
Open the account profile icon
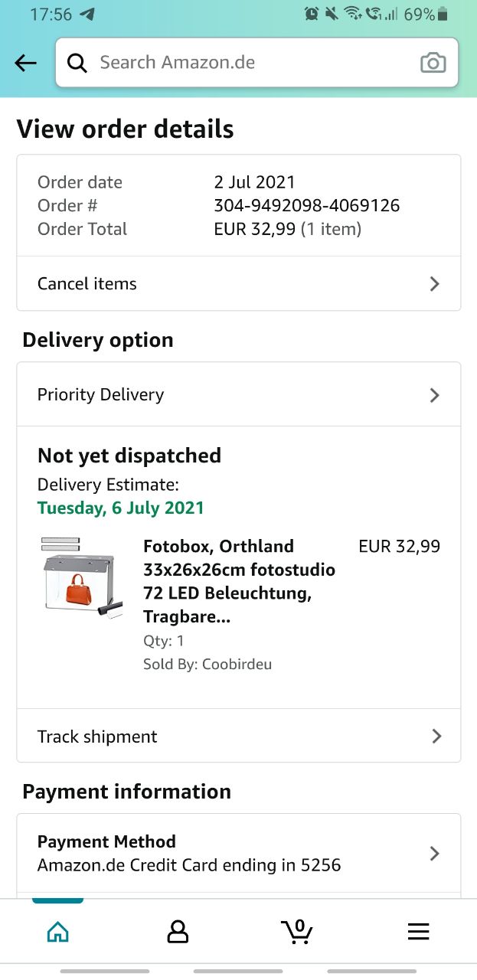[x=178, y=931]
